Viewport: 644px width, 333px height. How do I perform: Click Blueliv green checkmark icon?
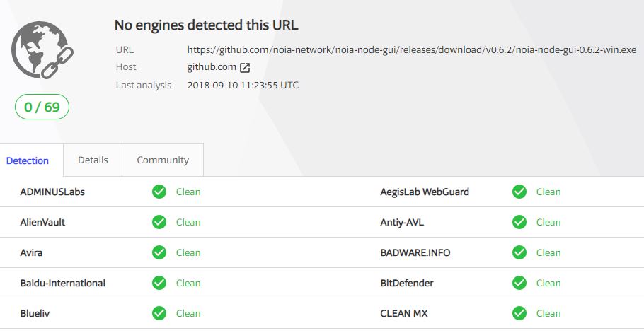[x=159, y=313]
